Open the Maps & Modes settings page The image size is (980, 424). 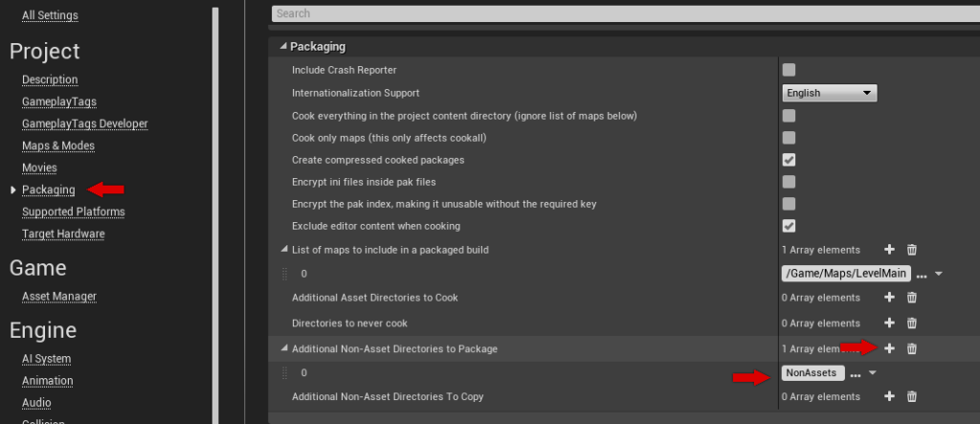pyautogui.click(x=57, y=145)
